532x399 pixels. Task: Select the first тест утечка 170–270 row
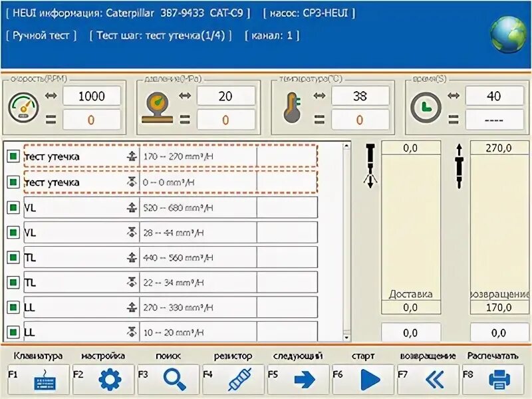point(171,156)
